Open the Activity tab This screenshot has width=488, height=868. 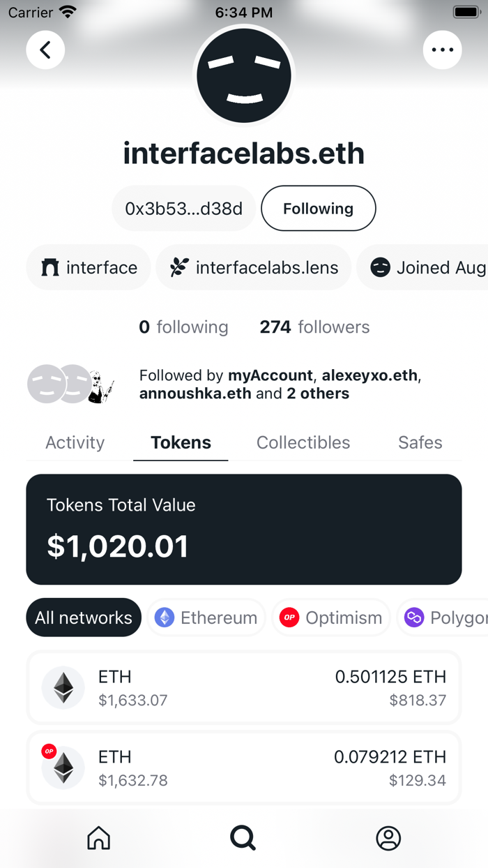tap(75, 442)
